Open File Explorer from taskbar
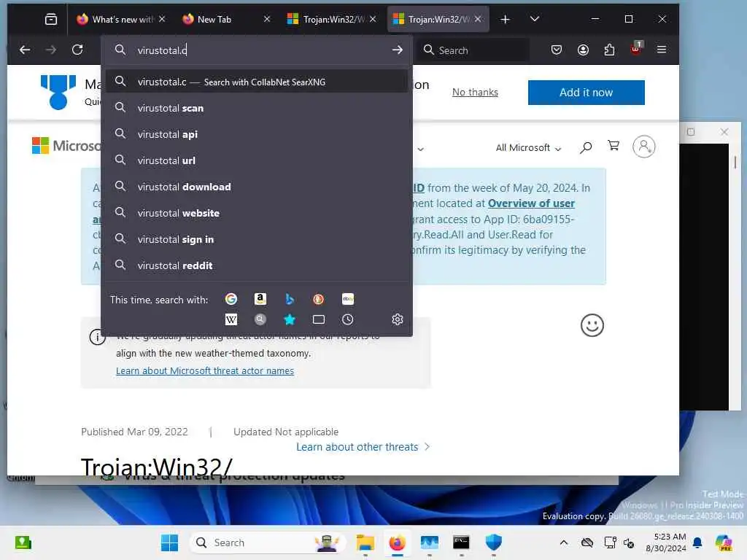The width and height of the screenshot is (747, 560). [365, 542]
